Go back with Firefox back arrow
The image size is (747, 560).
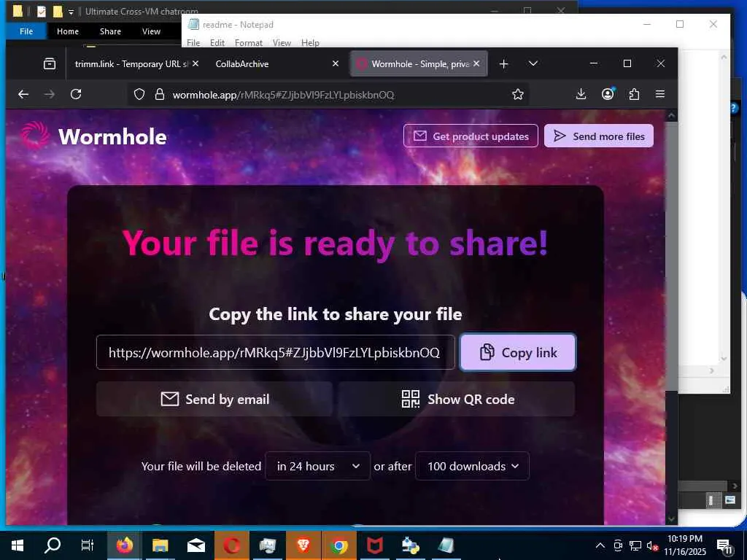pyautogui.click(x=23, y=94)
